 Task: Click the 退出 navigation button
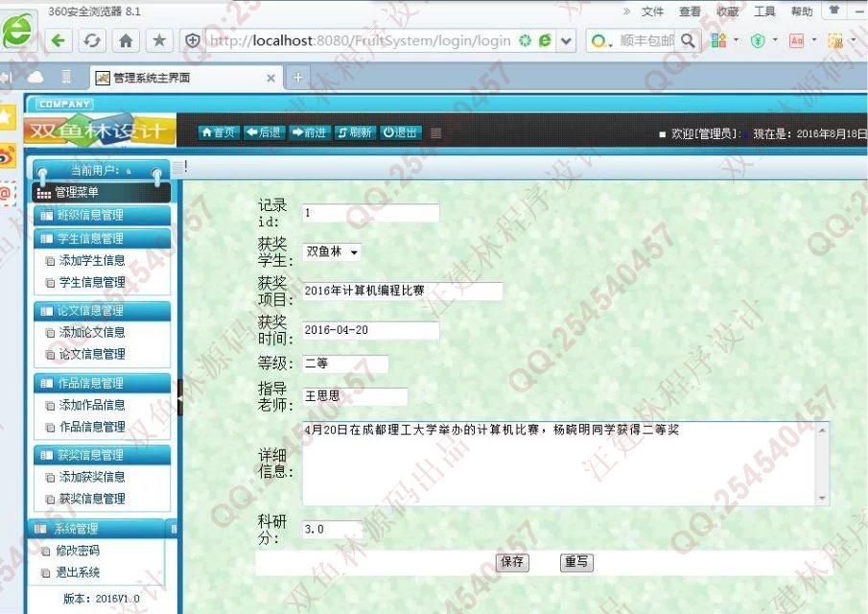(400, 132)
